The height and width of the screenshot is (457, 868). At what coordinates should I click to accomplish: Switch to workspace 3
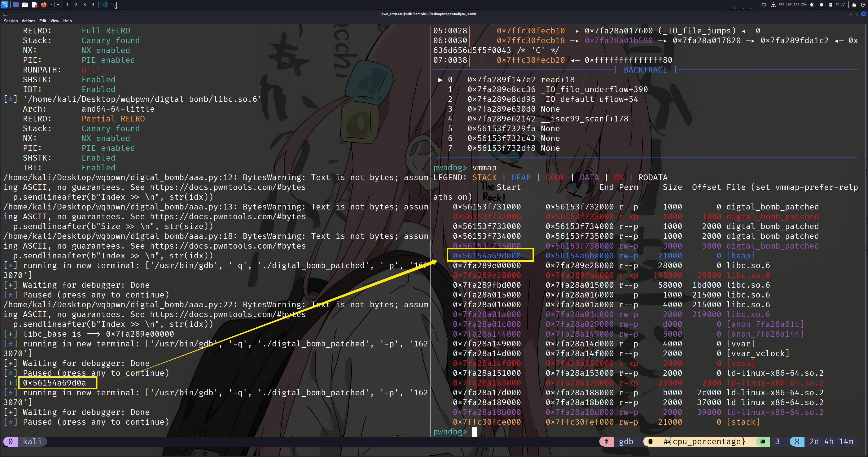85,4
